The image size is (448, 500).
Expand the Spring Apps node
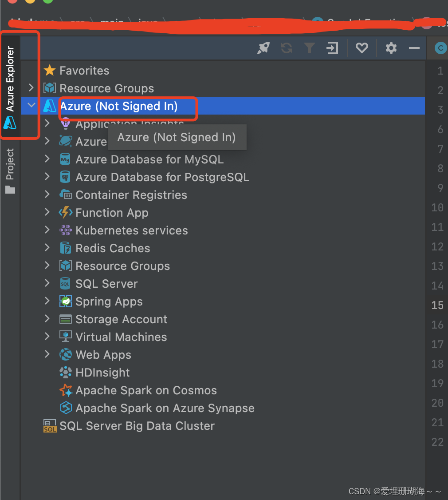tap(47, 300)
